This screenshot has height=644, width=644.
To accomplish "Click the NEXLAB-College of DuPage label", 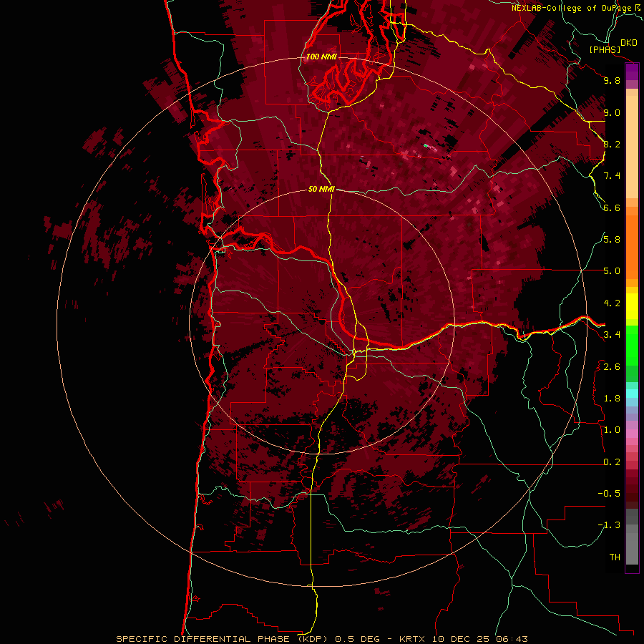I will 573,8.
